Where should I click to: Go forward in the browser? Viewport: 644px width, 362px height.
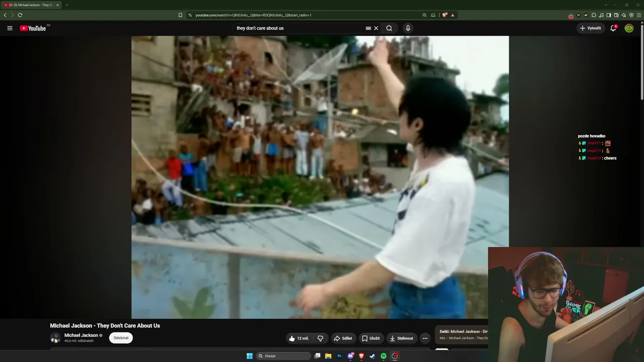13,15
